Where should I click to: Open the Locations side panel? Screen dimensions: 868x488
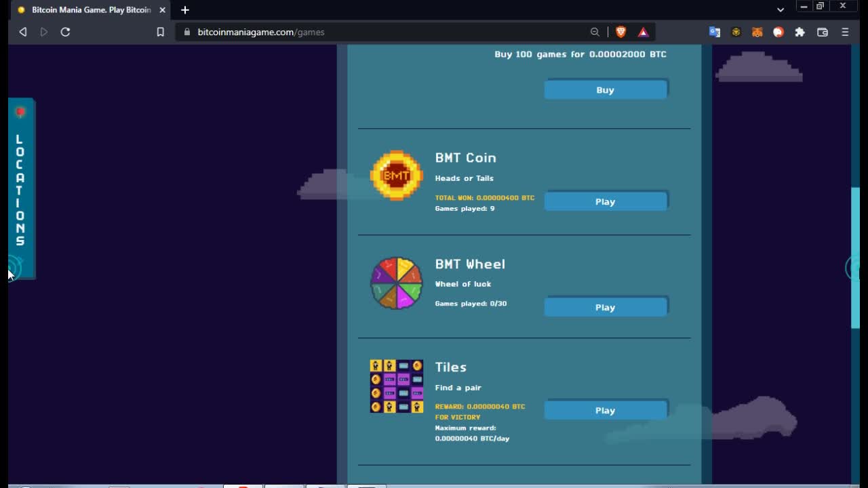tap(20, 190)
